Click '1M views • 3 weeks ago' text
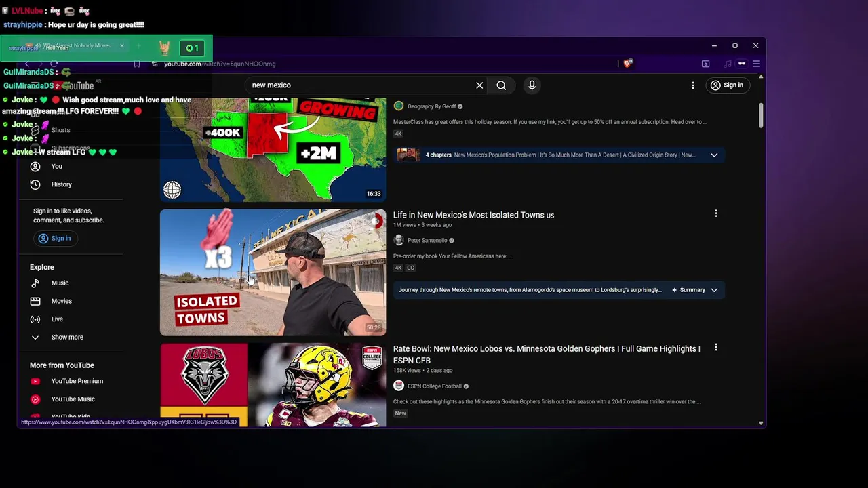868x488 pixels. [422, 225]
